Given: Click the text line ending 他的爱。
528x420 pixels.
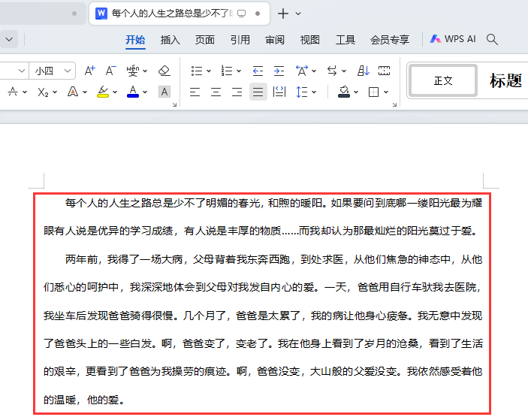Looking at the screenshot, I should [84, 400].
